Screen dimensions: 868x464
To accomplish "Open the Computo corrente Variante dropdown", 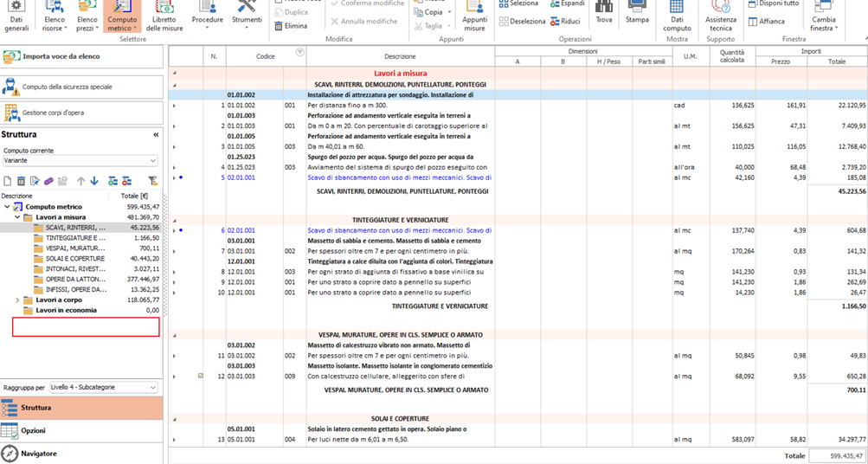I will tap(80, 160).
